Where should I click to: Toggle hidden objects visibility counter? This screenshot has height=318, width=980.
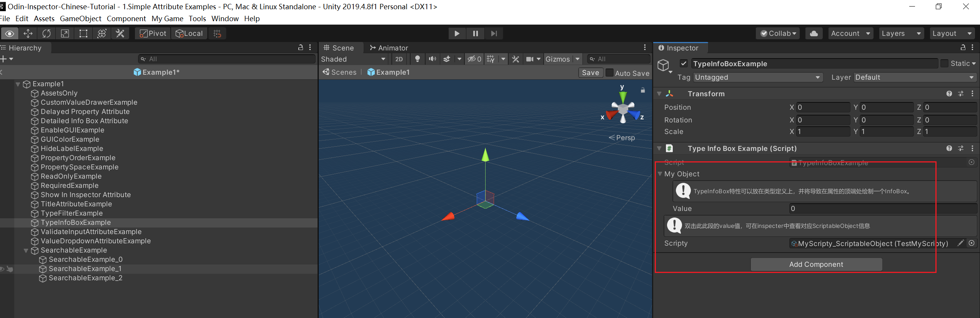click(474, 59)
